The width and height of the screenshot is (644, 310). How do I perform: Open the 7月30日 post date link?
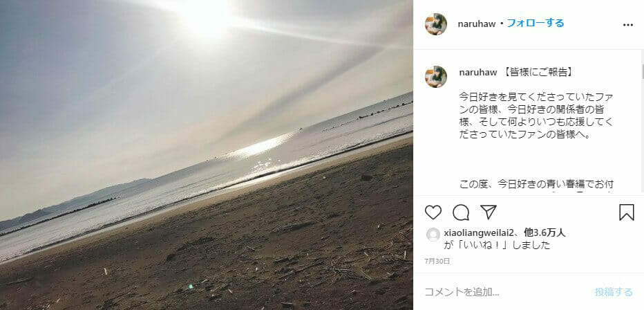pyautogui.click(x=437, y=261)
